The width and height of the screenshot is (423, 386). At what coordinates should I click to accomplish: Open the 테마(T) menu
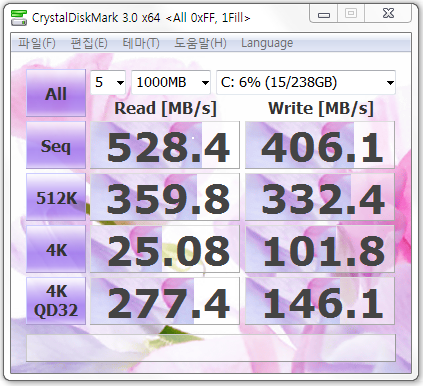(x=141, y=43)
